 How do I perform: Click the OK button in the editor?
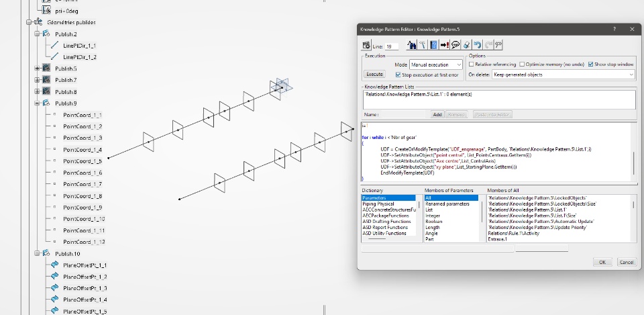coord(602,262)
